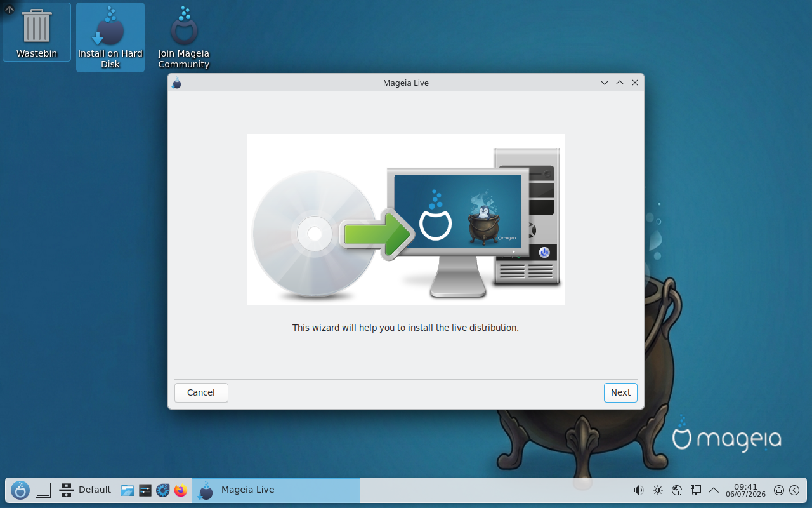Launch Firefox from the panel
Image resolution: width=812 pixels, height=508 pixels.
coord(181,490)
